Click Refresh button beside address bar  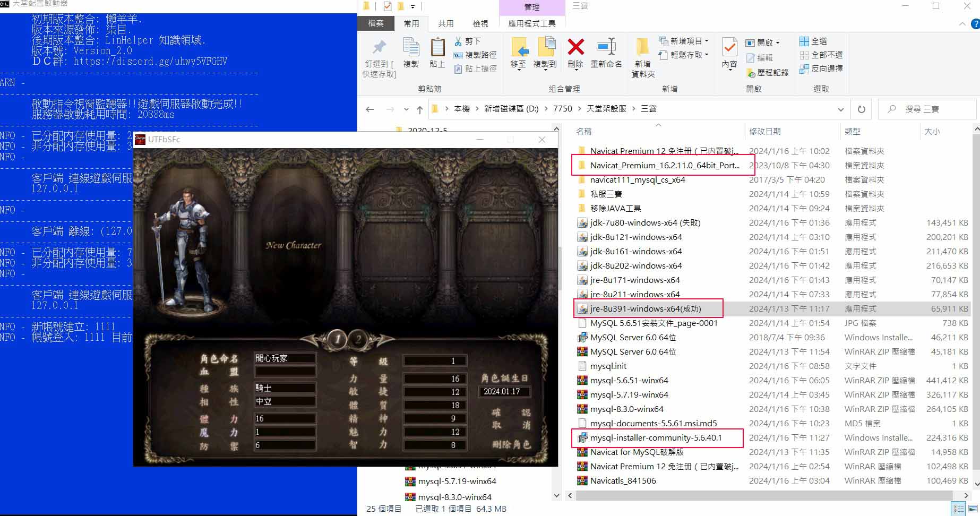tap(861, 109)
